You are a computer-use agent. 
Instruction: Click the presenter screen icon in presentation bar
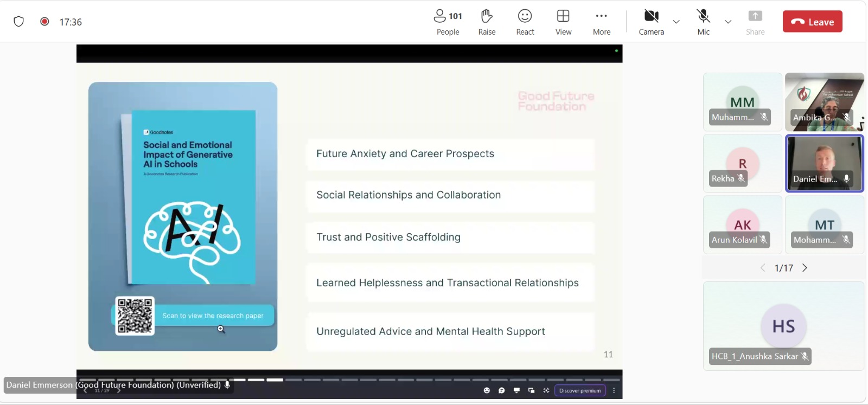coord(516,390)
